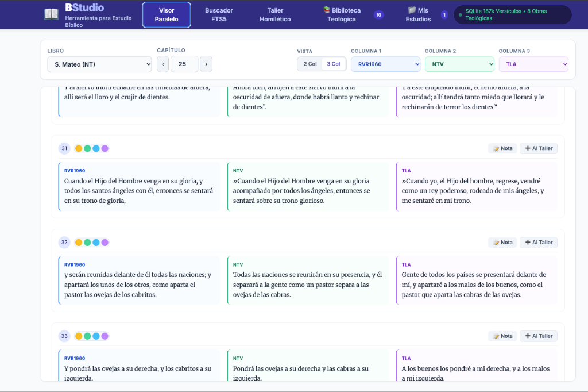Switch to 2 Col view
This screenshot has width=588, height=392.
click(310, 64)
